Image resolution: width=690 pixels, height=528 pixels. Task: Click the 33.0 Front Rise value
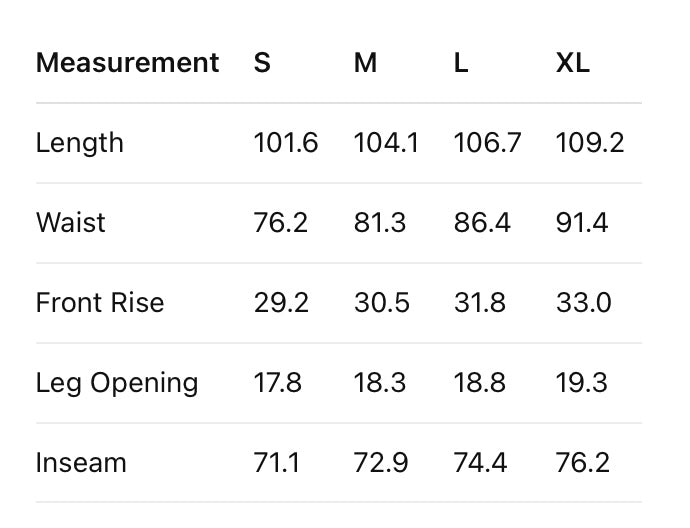click(x=584, y=303)
